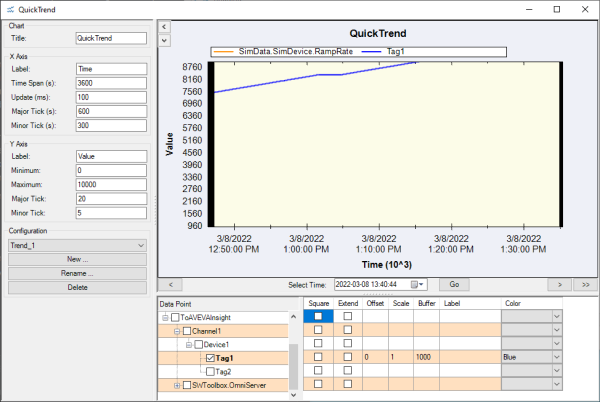Enable the Tag2 data point checkbox
The image size is (600, 402).
[210, 371]
